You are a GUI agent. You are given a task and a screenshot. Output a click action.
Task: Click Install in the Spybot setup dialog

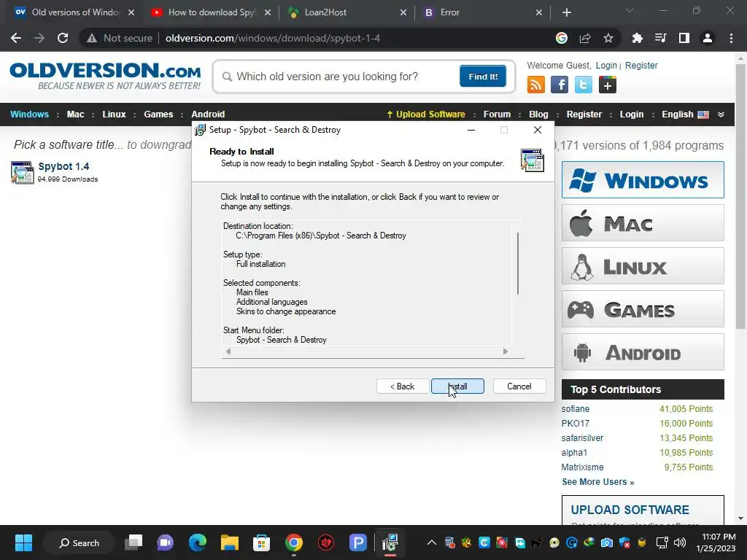pos(457,386)
